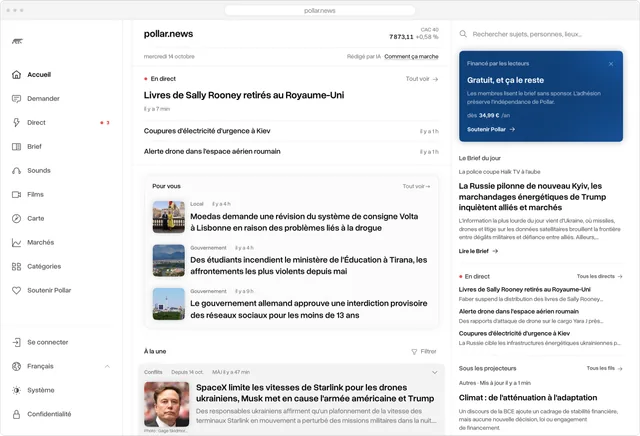Screen dimensions: 640x436
Task: Open the Marchés chart icon
Action: click(16, 242)
